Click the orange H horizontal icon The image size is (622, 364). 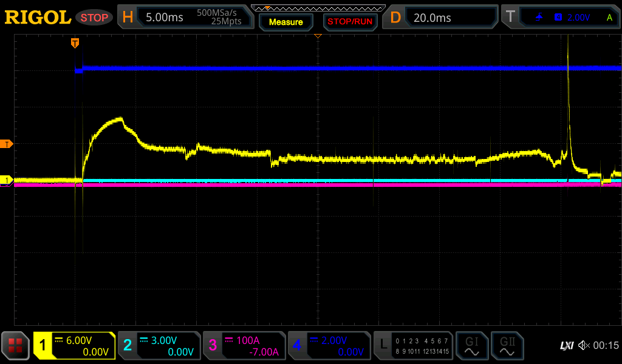click(128, 17)
